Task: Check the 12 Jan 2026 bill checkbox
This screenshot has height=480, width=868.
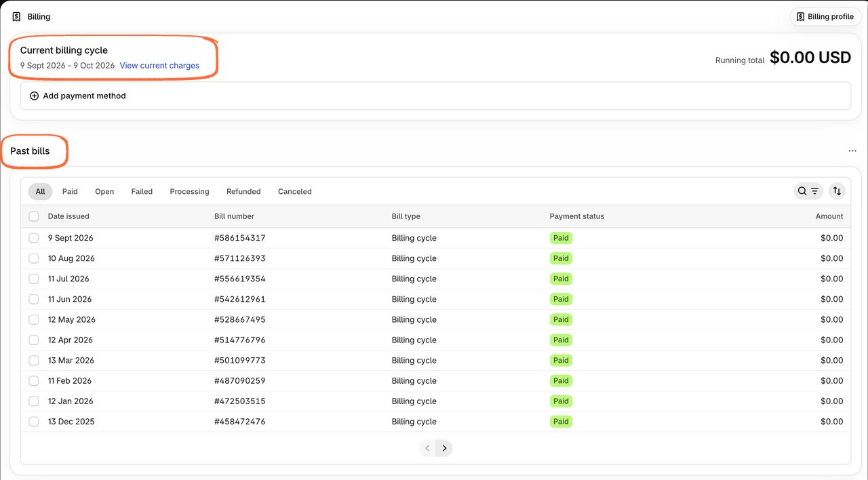Action: [34, 401]
